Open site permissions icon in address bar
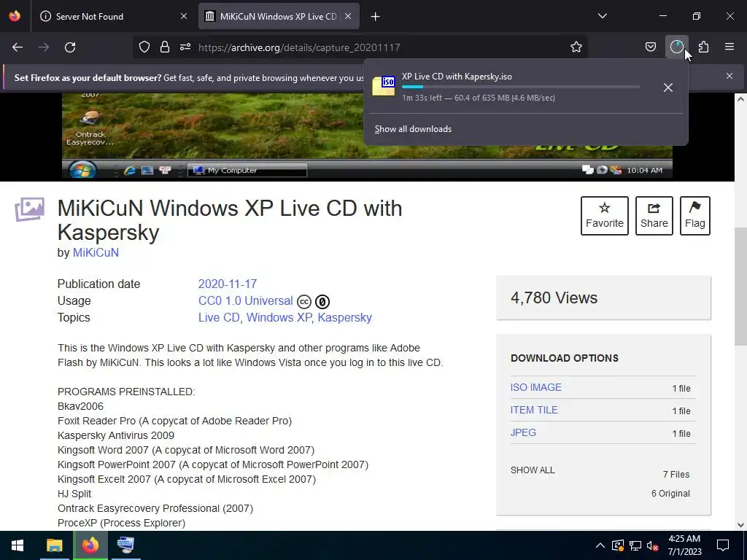 (185, 47)
